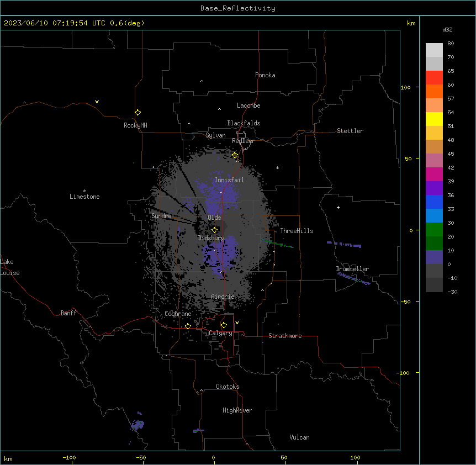Click the yellow V marker east of Calgary

[237, 323]
